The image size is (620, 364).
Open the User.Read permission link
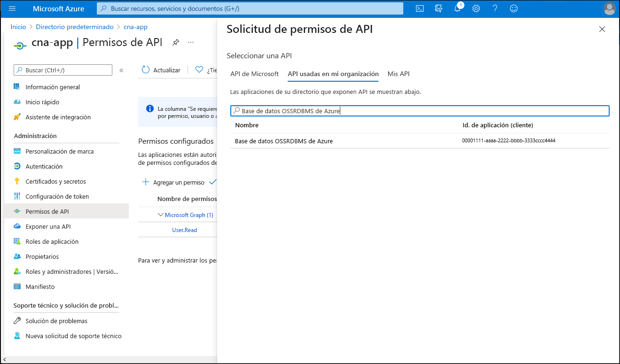(185, 230)
